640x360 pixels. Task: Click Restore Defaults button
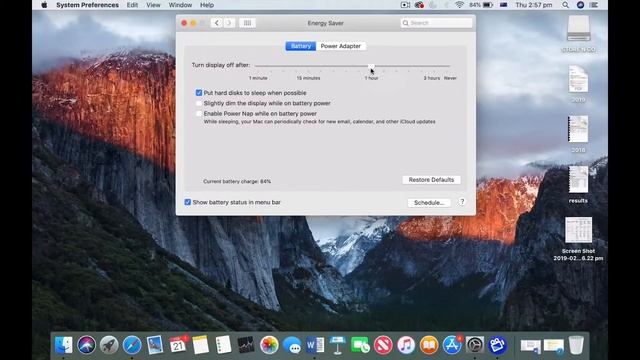tap(431, 180)
